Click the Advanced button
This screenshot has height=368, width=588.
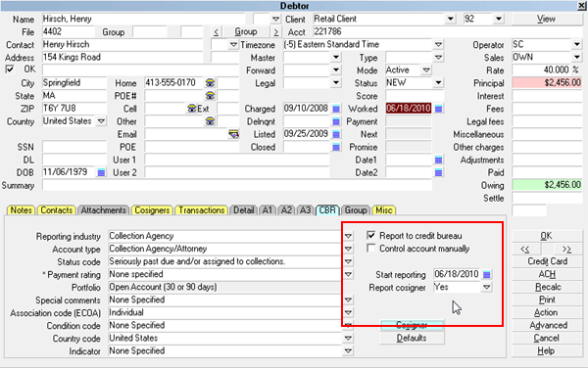click(547, 325)
